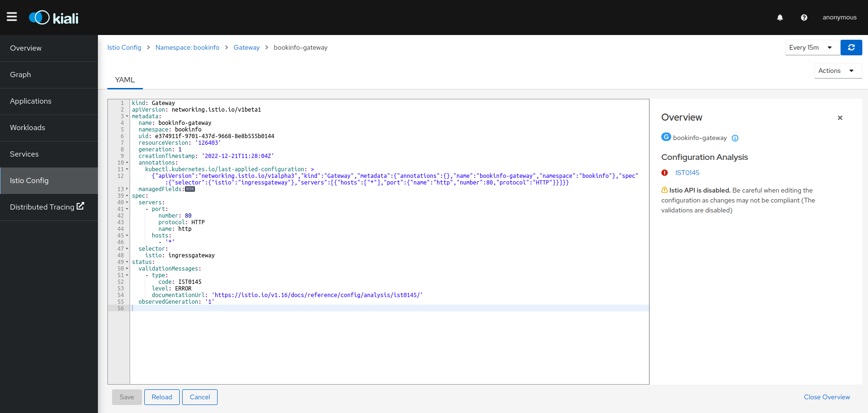The height and width of the screenshot is (413, 868).
Task: Click the blue refresh button
Action: (x=851, y=47)
